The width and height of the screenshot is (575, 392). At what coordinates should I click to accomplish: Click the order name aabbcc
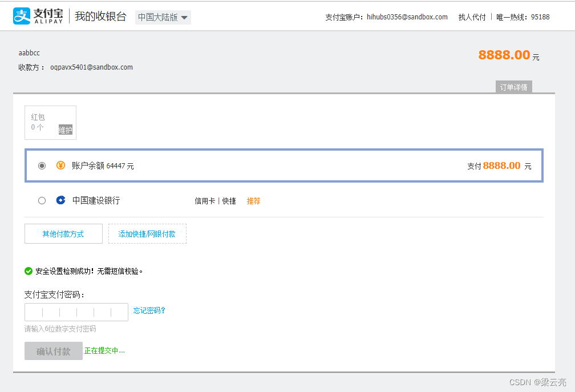coord(29,53)
